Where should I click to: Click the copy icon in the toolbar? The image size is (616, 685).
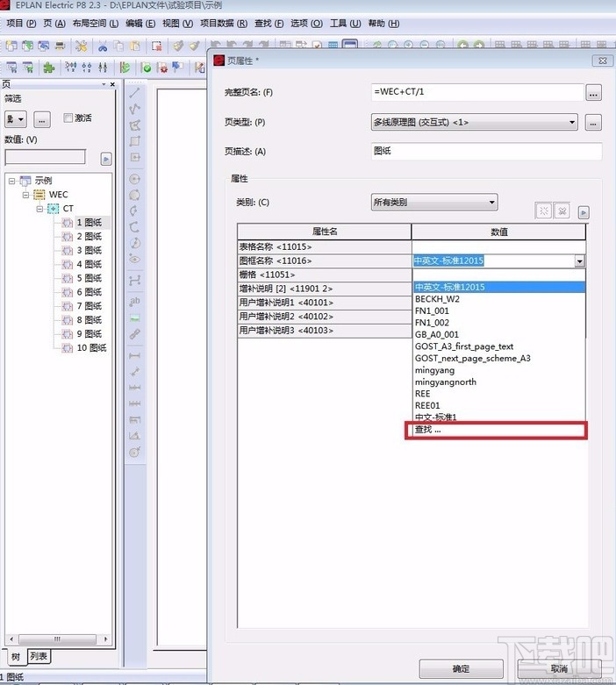click(x=118, y=46)
